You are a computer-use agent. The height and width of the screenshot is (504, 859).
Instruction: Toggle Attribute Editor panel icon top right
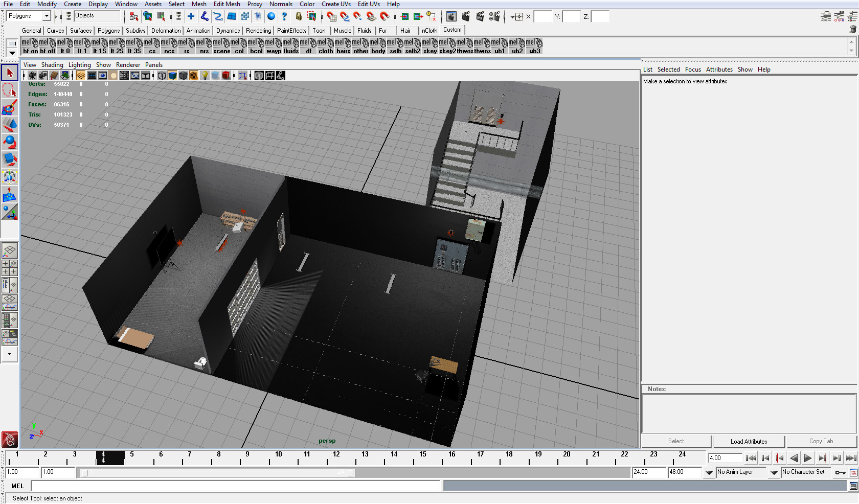pyautogui.click(x=826, y=16)
